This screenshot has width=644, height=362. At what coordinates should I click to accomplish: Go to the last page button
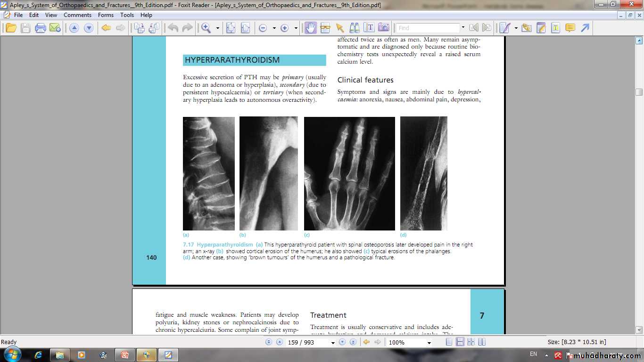coord(353,342)
